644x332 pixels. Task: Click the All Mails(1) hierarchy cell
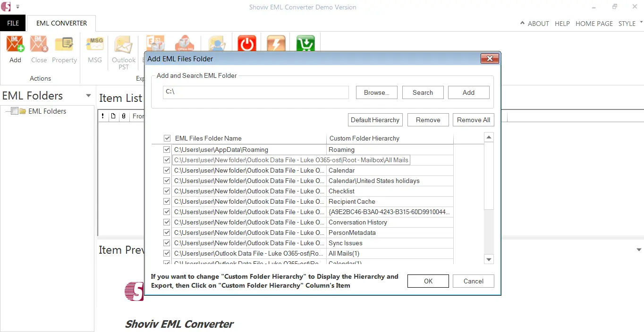pos(390,253)
